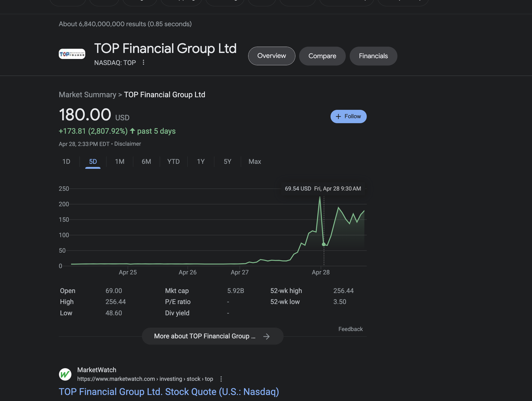The image size is (532, 401).
Task: Select the YTD chart range
Action: tap(173, 161)
